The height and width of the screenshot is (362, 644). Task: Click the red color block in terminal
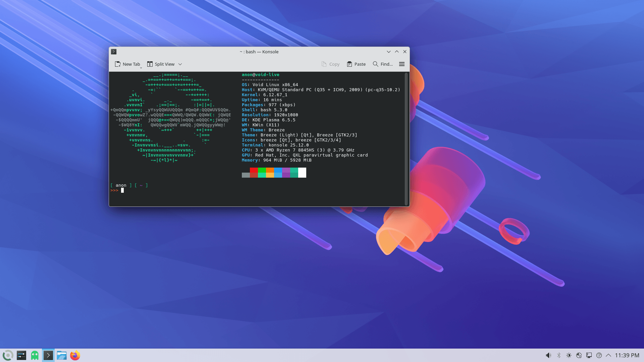point(254,170)
